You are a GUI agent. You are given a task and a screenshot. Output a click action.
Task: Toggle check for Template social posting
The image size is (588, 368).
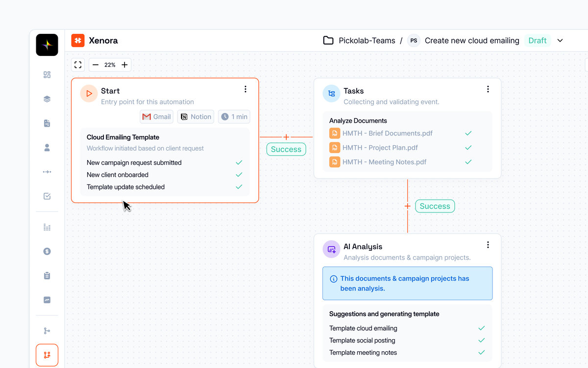click(482, 341)
